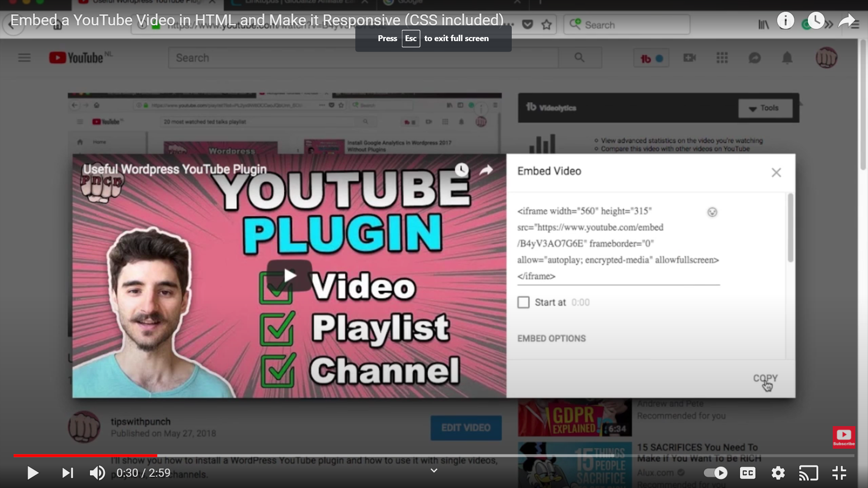Add video to Watch Later
This screenshot has height=488, width=868.
click(816, 20)
